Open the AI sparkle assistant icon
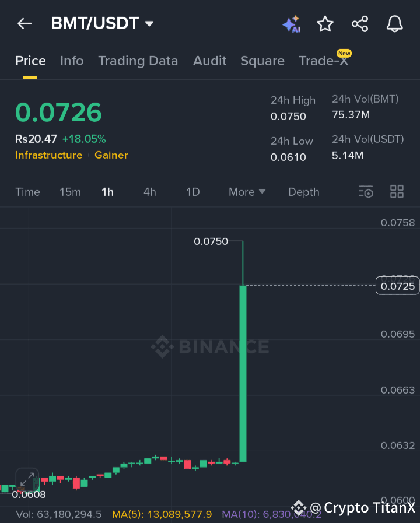The image size is (420, 523). point(292,24)
